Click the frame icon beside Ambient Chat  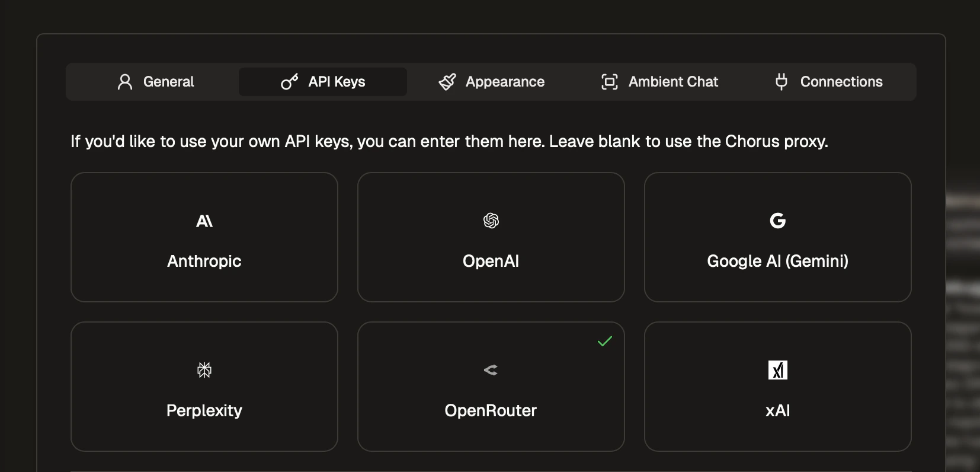[x=610, y=82]
